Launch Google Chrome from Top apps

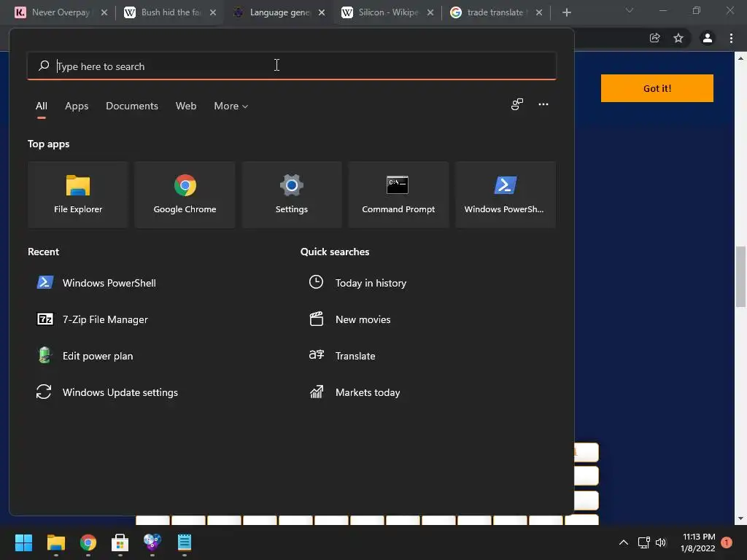click(185, 194)
